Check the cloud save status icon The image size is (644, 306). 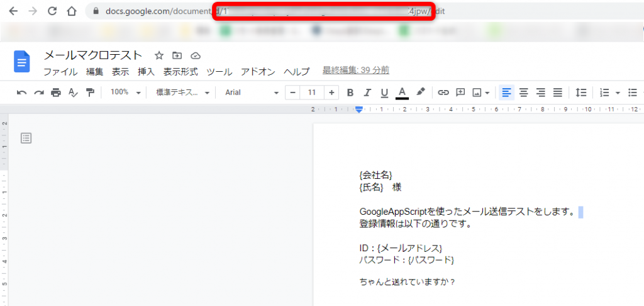coord(196,55)
